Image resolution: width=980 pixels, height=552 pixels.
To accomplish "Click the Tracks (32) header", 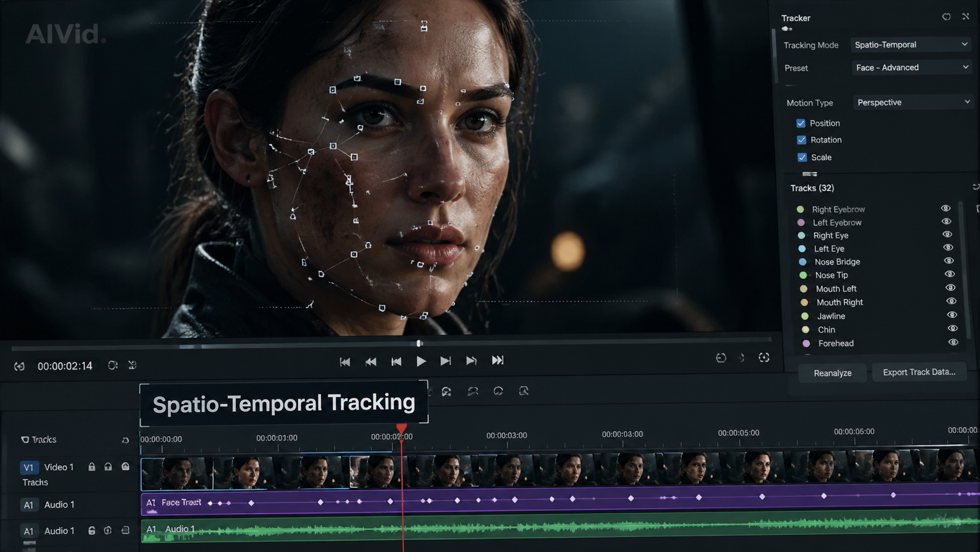I will pyautogui.click(x=812, y=188).
